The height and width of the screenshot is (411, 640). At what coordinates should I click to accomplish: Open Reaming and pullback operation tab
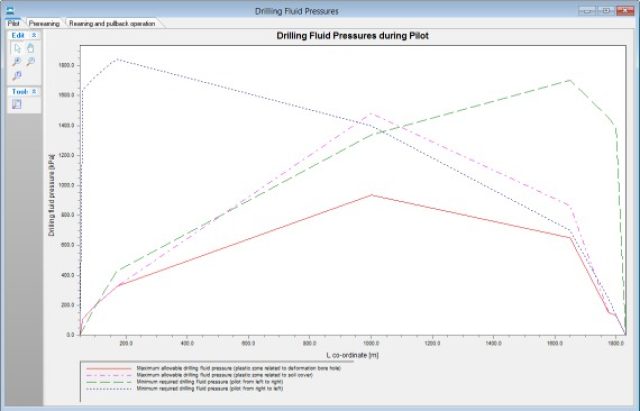(x=111, y=22)
